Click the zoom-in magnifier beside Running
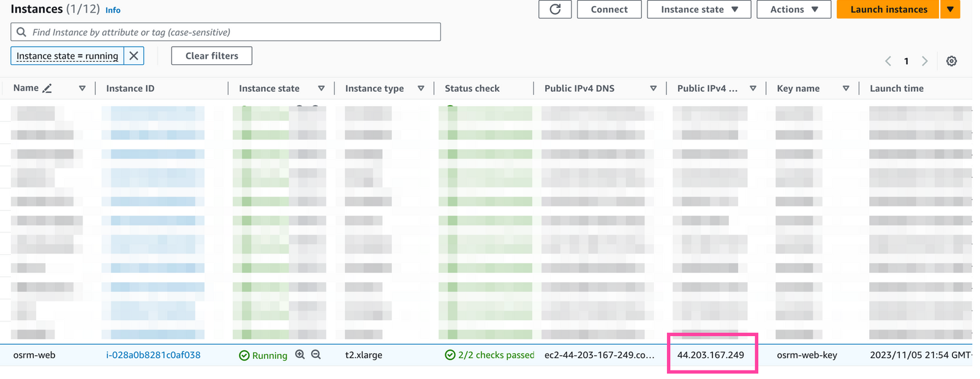The image size is (980, 379). (300, 355)
